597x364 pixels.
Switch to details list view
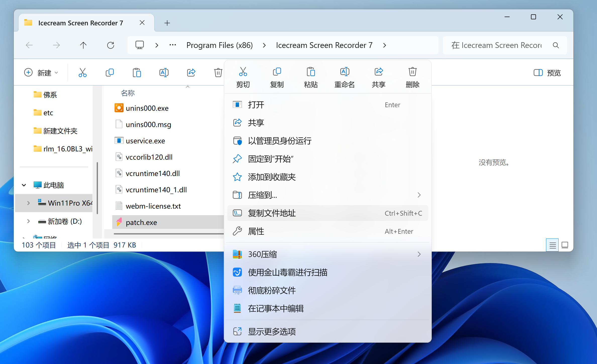coord(552,245)
